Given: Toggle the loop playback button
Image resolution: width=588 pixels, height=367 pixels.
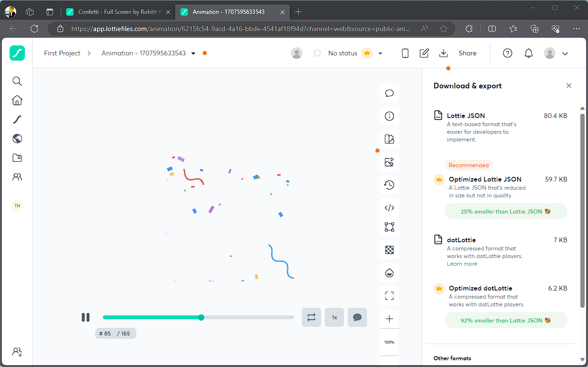Looking at the screenshot, I should 311,317.
